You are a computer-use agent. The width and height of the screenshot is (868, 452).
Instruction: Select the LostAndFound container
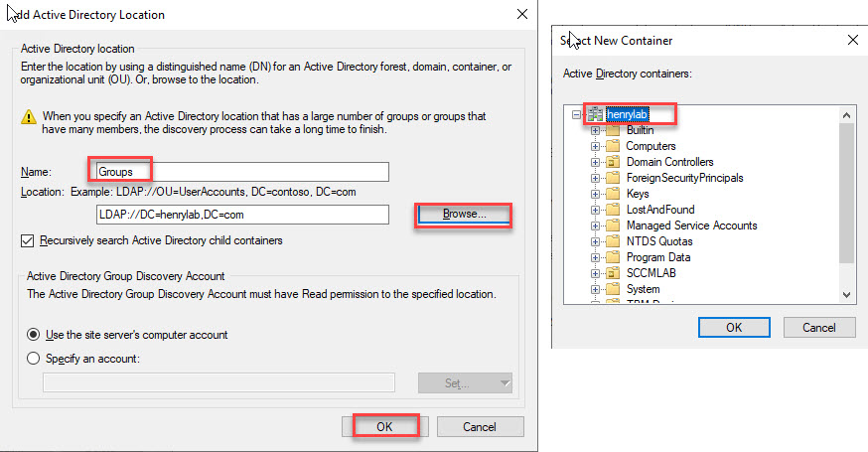click(659, 210)
